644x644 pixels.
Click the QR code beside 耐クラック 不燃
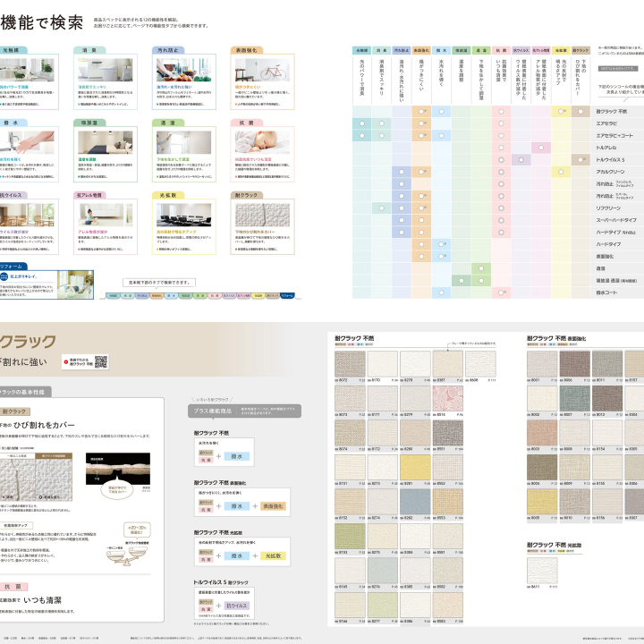click(100, 361)
